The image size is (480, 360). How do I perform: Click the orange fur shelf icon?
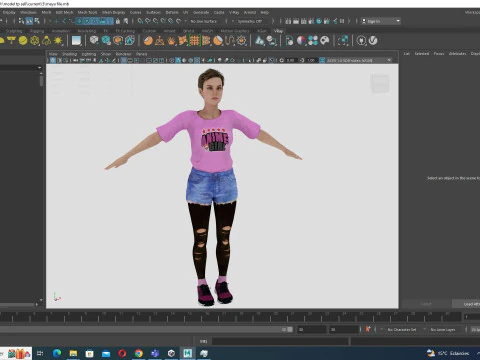(x=171, y=41)
